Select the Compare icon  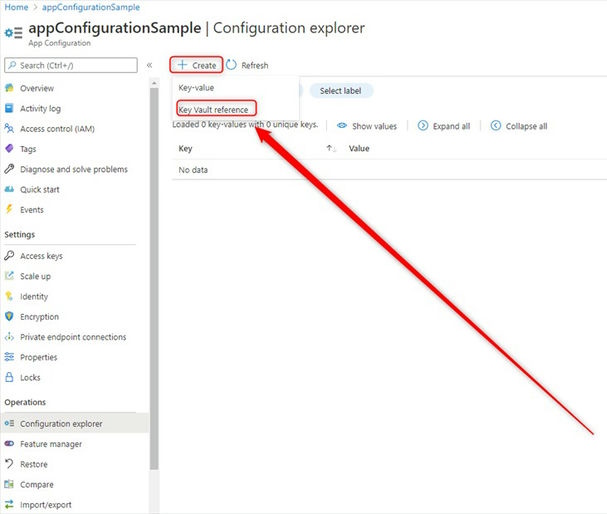(9, 484)
